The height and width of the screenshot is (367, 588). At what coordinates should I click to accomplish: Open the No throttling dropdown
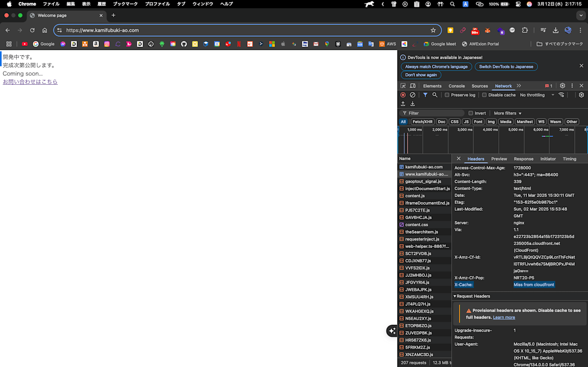(x=537, y=95)
